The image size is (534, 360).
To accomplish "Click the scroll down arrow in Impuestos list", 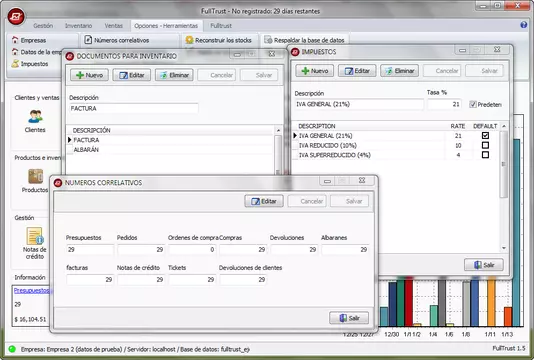I will (x=504, y=248).
